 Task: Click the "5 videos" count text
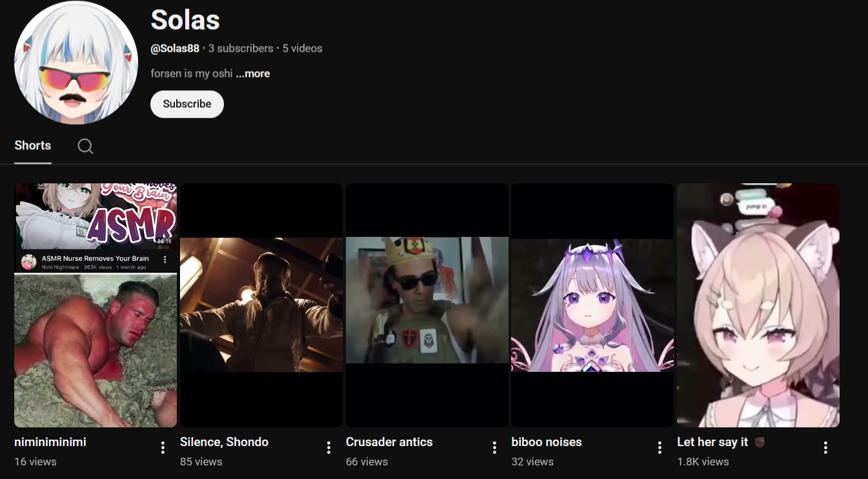[x=302, y=48]
